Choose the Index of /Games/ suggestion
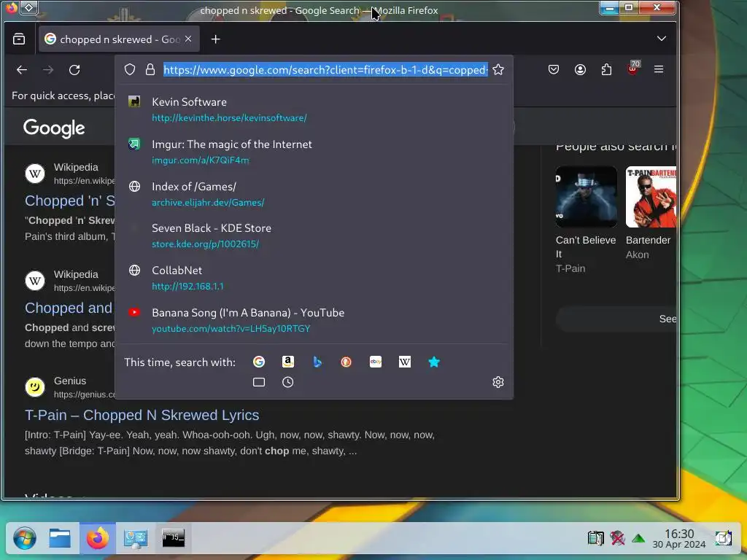 (x=314, y=194)
